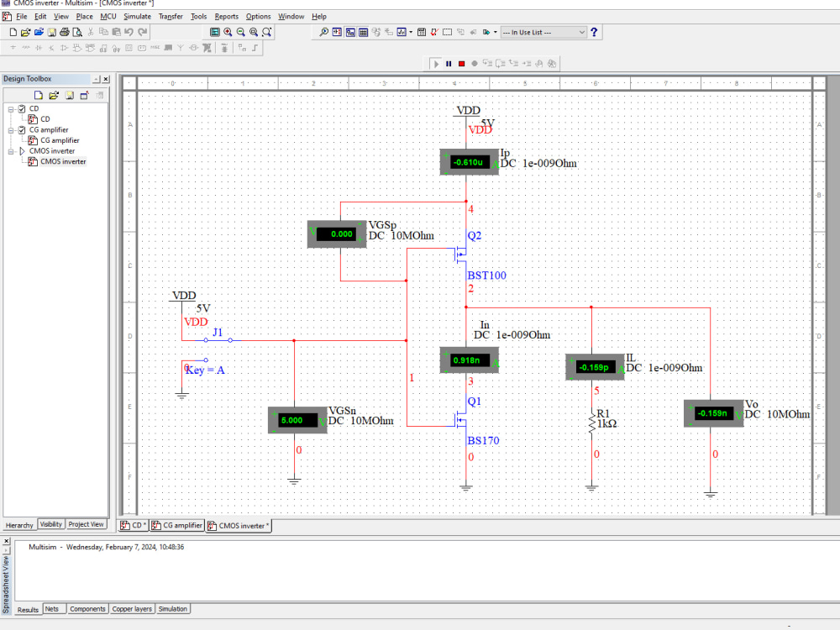Open the Simulate menu

tap(137, 16)
